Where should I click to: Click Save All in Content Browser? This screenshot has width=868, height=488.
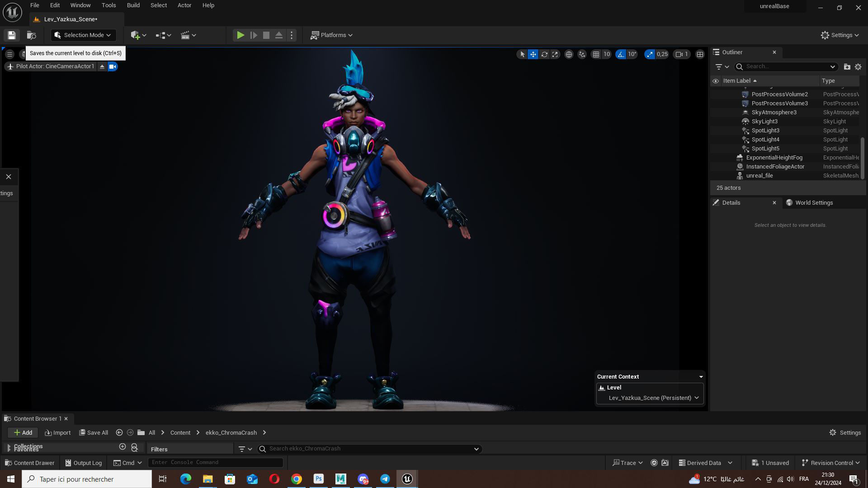click(94, 433)
